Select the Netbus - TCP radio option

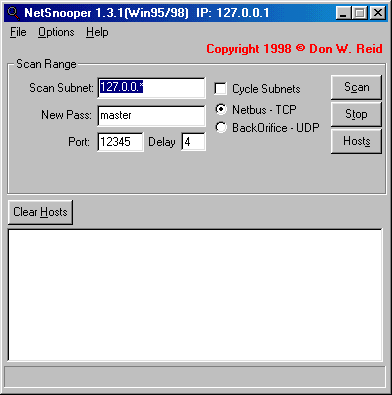click(x=221, y=110)
